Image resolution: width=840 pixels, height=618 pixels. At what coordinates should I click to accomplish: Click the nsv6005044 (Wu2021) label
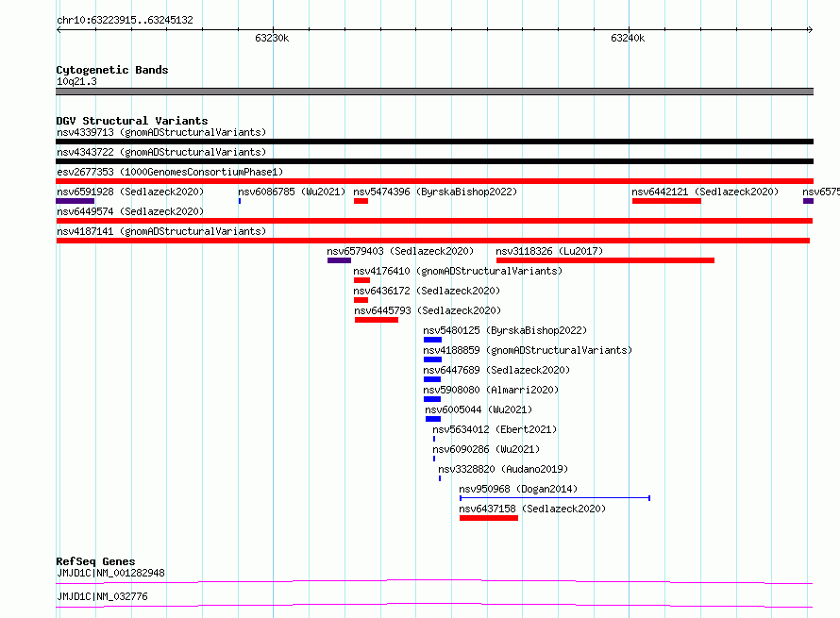point(479,409)
